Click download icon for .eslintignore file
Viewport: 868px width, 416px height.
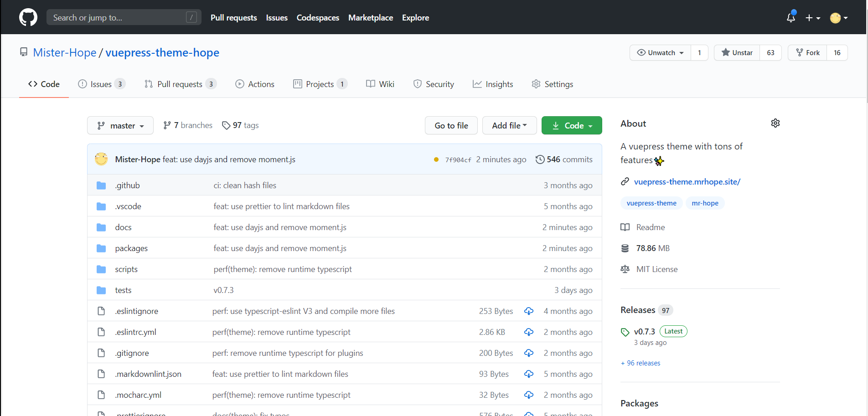529,311
